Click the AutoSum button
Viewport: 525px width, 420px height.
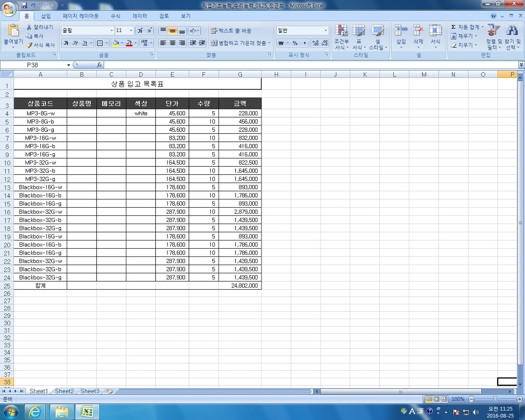click(x=465, y=27)
